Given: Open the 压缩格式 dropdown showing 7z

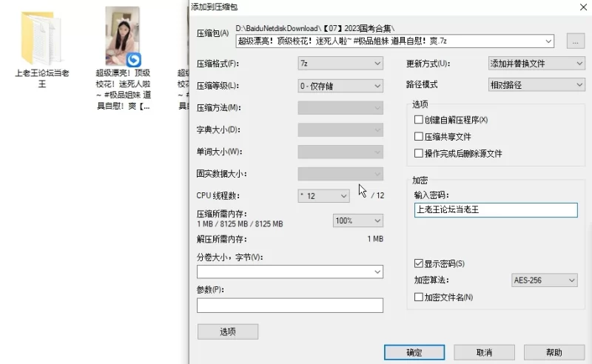Looking at the screenshot, I should click(340, 64).
